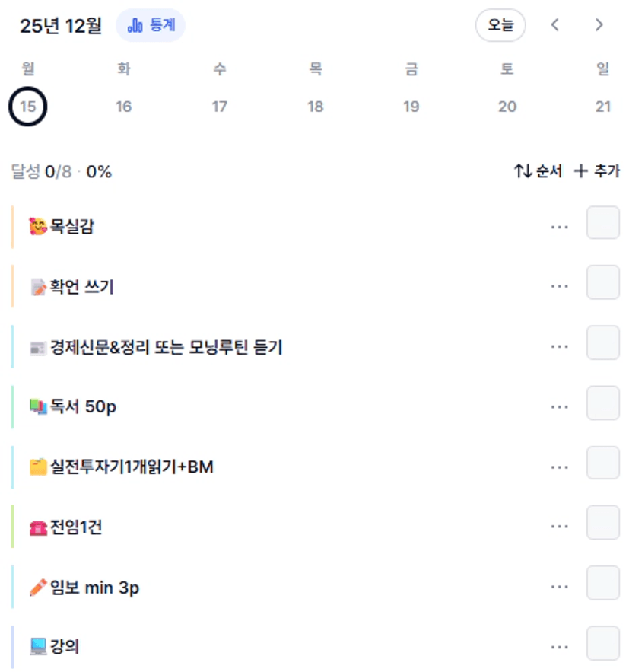629x672 pixels.
Task: Tick the 독서 50p checkbox
Action: pyautogui.click(x=603, y=406)
